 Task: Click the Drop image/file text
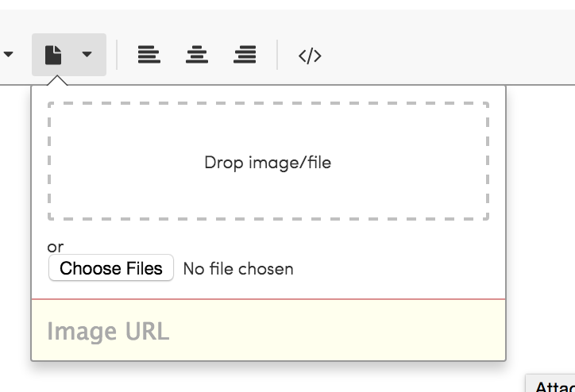[268, 163]
